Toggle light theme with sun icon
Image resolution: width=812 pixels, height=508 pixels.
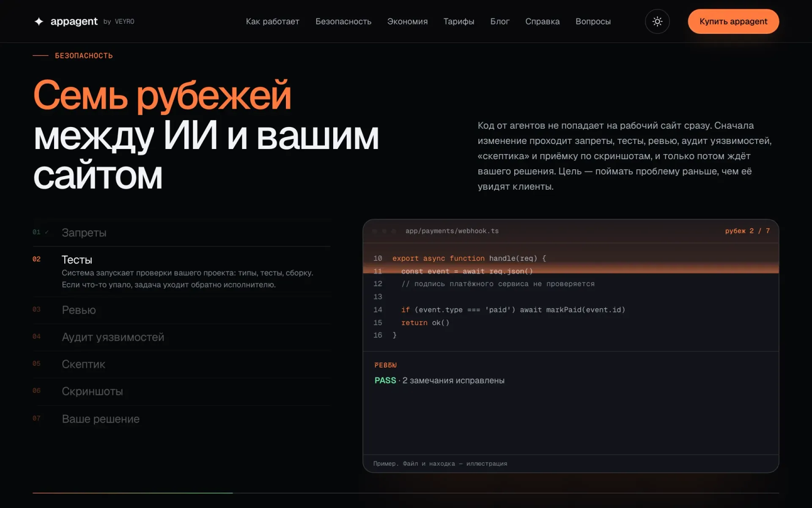[657, 22]
